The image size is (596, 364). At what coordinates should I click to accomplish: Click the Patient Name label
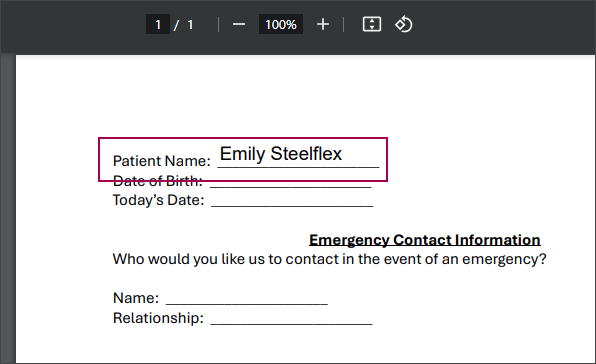click(x=162, y=161)
